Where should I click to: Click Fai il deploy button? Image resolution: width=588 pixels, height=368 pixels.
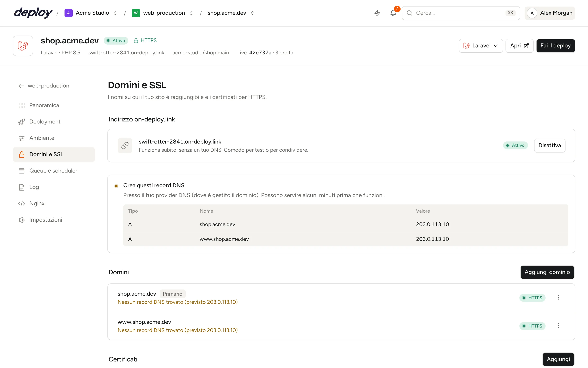(x=556, y=46)
